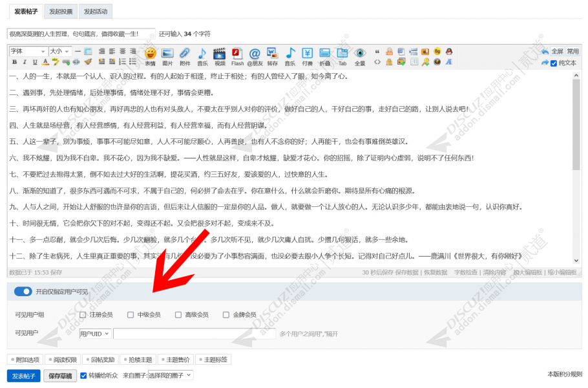
Task: Click the 可见用户 UID input field
Action: tap(194, 334)
